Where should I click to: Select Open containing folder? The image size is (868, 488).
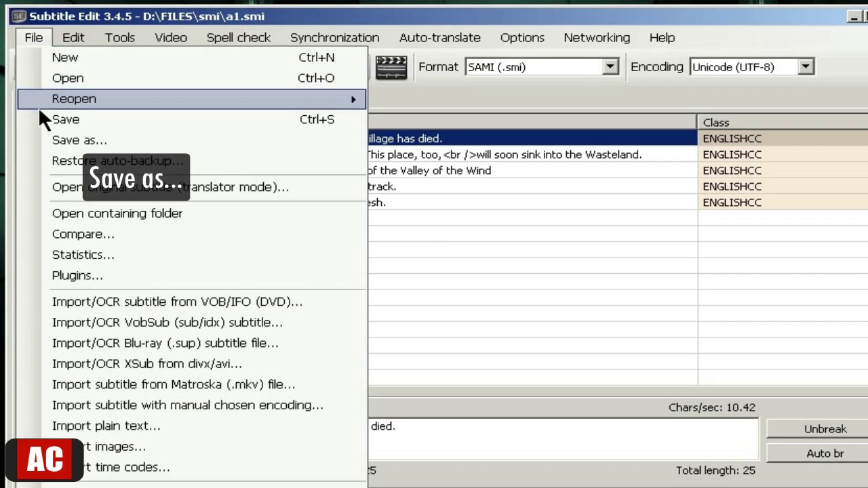(x=192, y=213)
